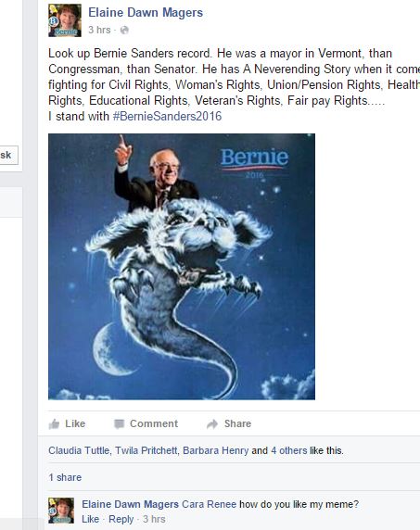Open commenter's small profile avatar
This screenshot has height=530, width=420.
[x=61, y=511]
